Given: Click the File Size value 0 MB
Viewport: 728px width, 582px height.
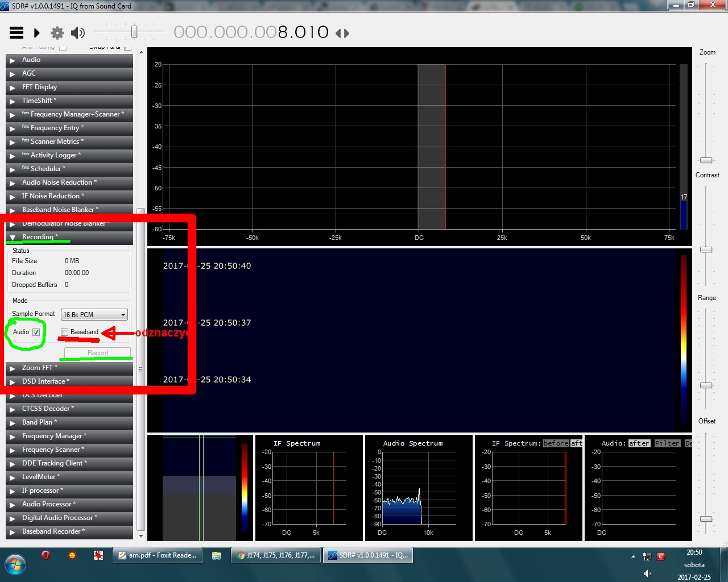Looking at the screenshot, I should coord(72,261).
